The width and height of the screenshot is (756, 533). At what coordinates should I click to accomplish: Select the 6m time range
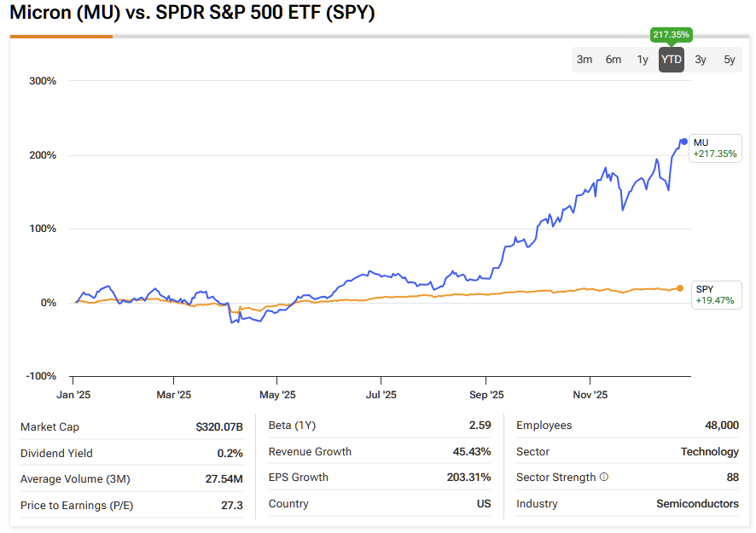click(x=614, y=60)
